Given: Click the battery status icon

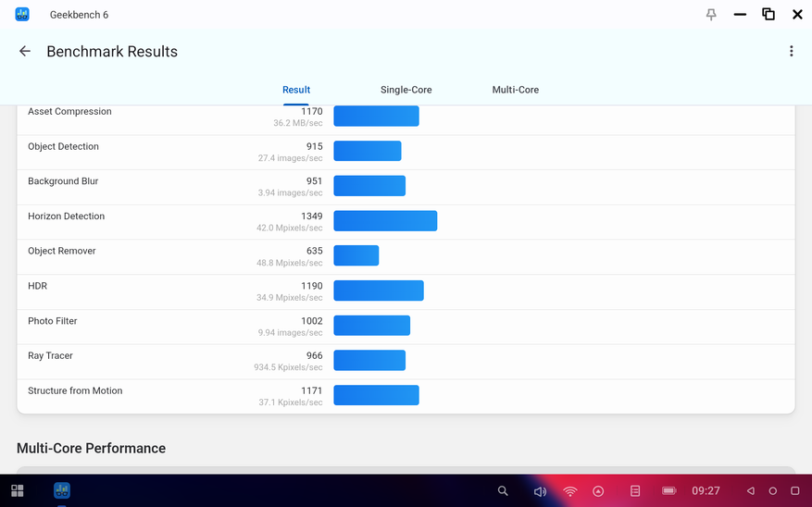Looking at the screenshot, I should (668, 490).
